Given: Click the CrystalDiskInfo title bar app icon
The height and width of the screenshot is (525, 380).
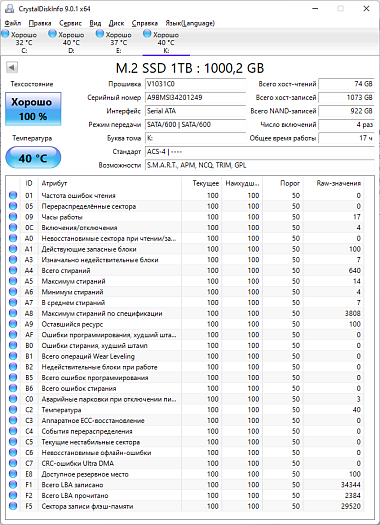Looking at the screenshot, I should (x=10, y=9).
